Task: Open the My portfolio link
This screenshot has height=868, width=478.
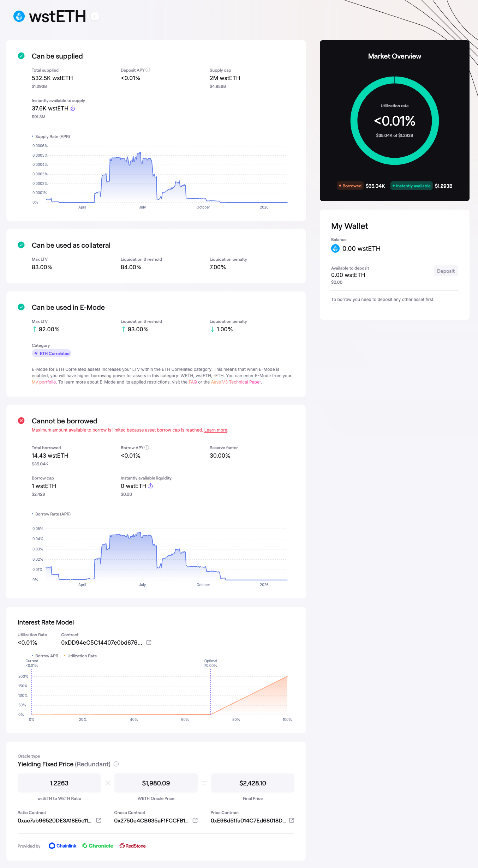Action: [x=44, y=382]
